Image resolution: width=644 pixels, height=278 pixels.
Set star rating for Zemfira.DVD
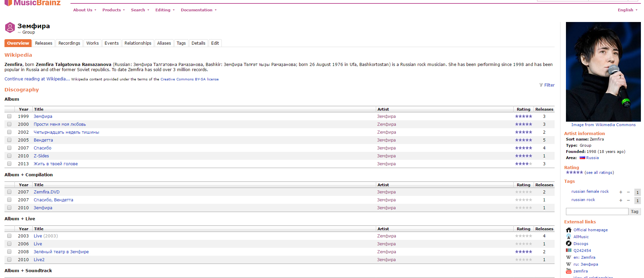[x=523, y=192]
